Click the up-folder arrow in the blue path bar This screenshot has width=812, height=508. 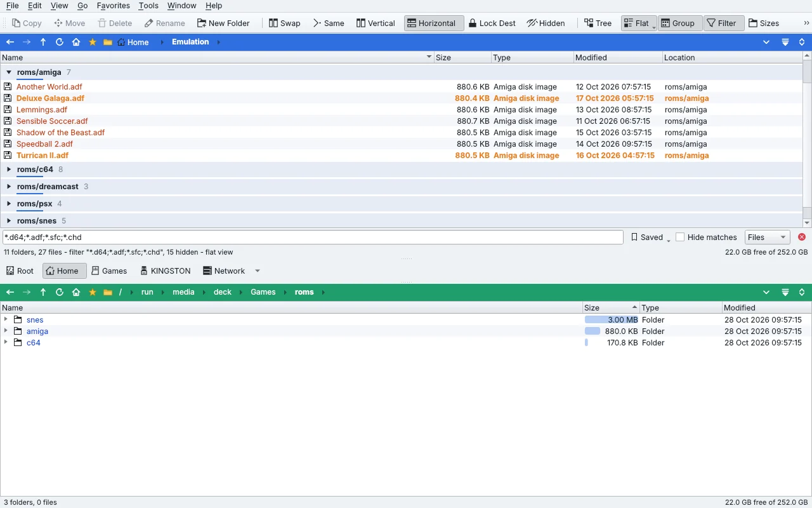pos(43,42)
